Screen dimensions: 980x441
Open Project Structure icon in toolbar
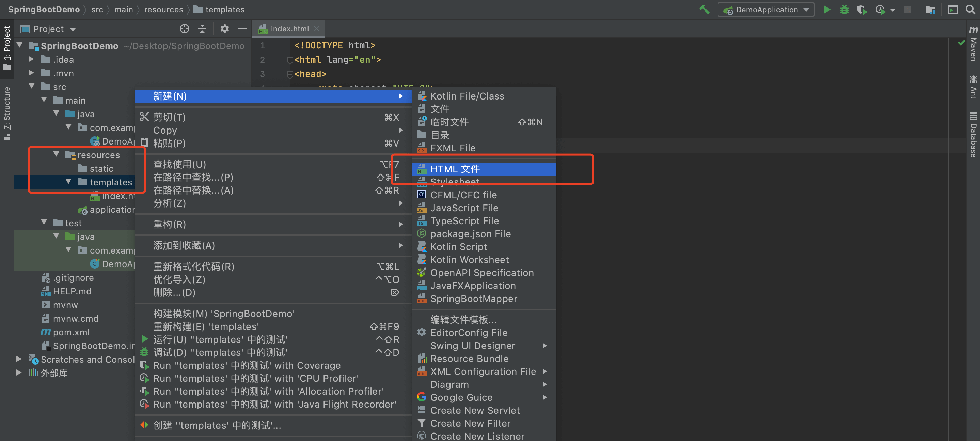click(930, 10)
